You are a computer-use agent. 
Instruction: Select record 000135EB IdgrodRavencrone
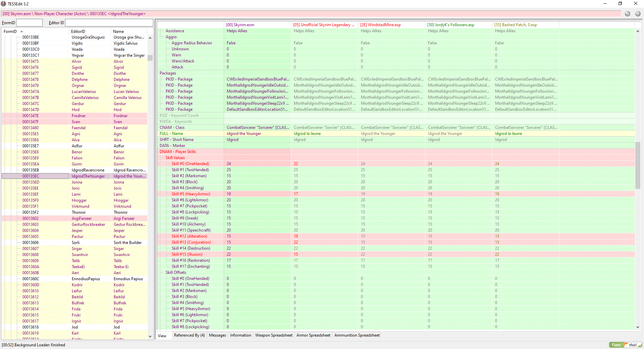[x=74, y=170]
